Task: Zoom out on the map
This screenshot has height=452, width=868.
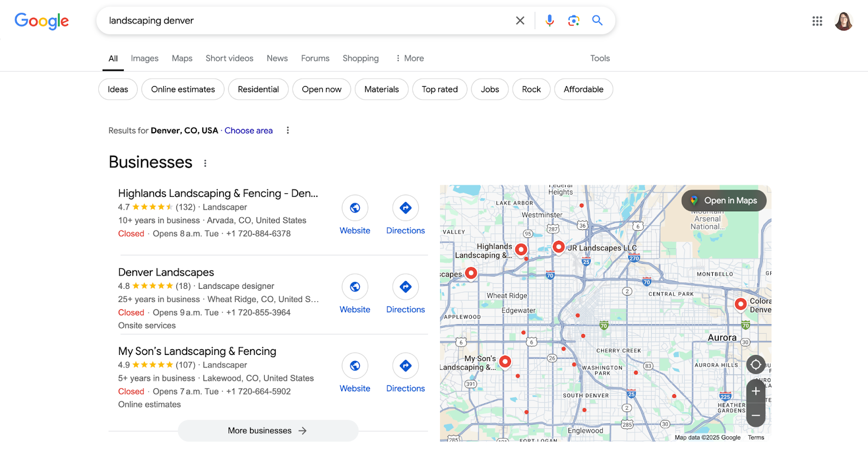Action: click(756, 415)
